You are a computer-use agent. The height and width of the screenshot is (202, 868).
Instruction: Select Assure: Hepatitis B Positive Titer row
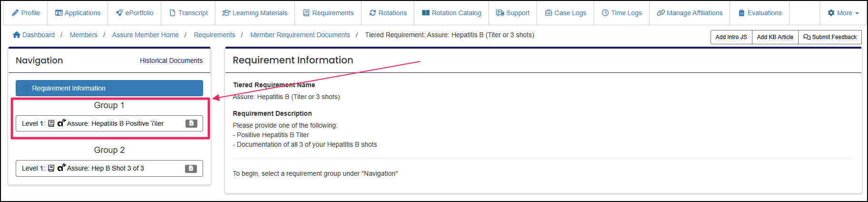point(109,123)
